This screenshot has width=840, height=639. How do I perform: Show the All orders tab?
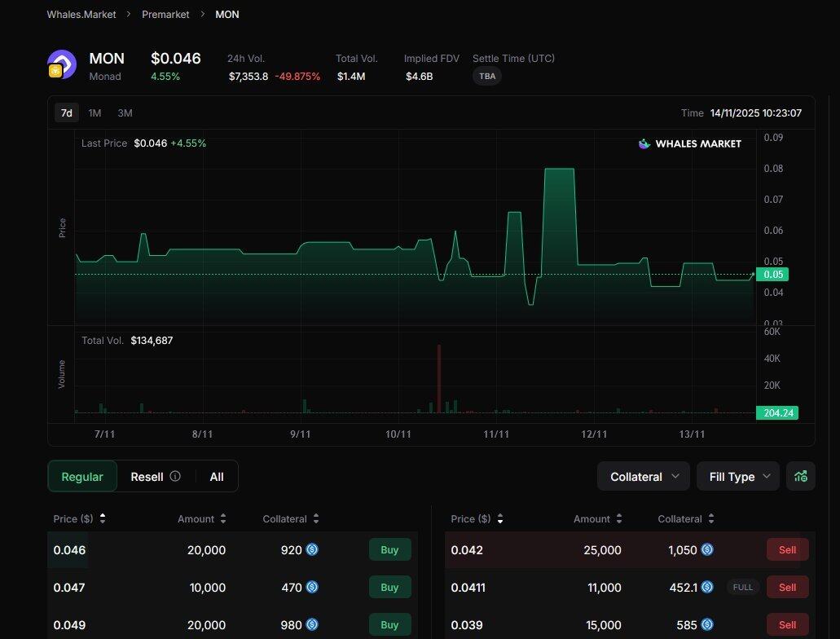(x=217, y=477)
